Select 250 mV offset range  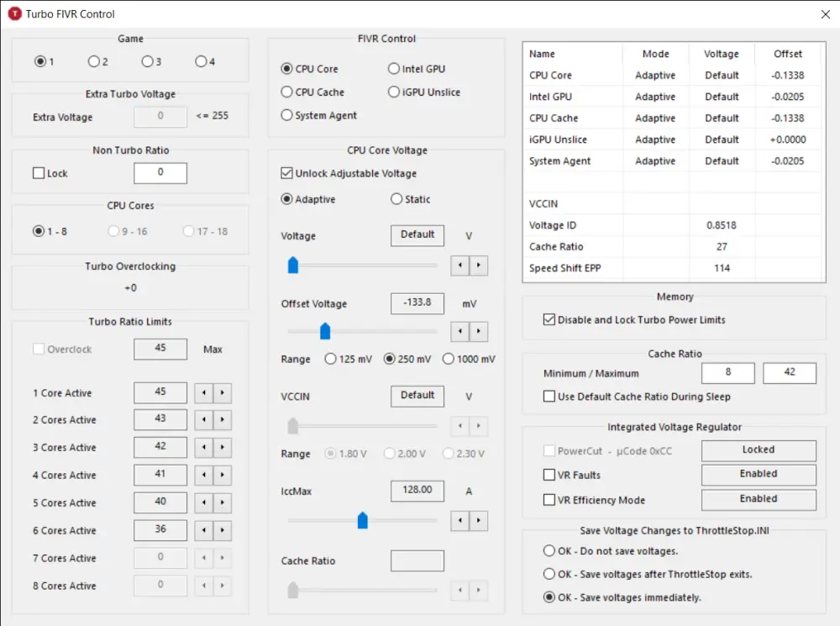pos(407,359)
